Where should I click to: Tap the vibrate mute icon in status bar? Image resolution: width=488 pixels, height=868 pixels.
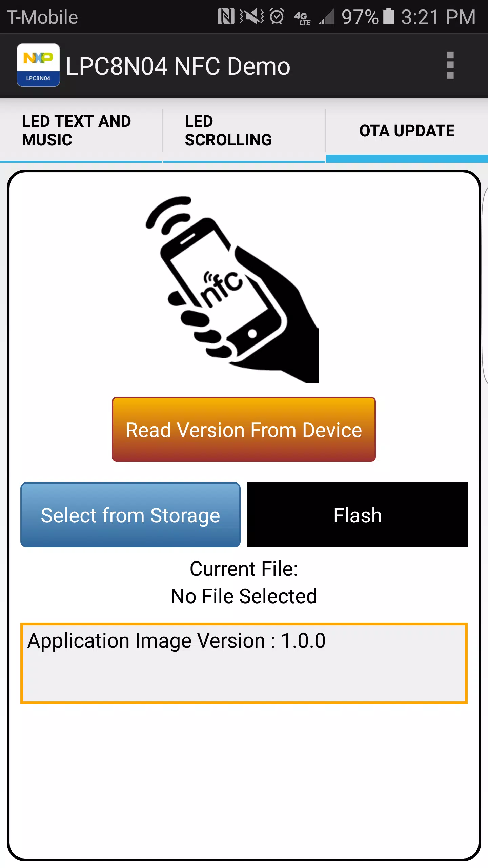[252, 17]
